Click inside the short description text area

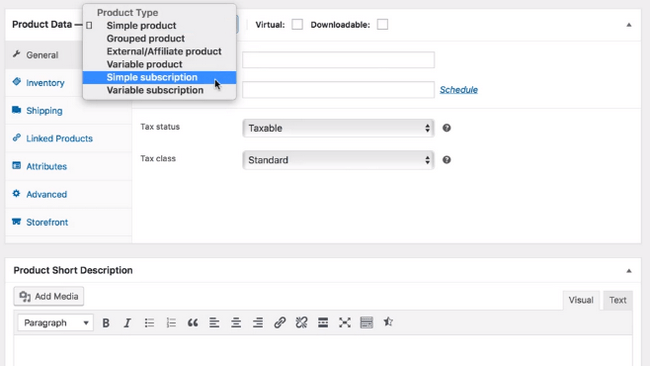[x=323, y=351]
